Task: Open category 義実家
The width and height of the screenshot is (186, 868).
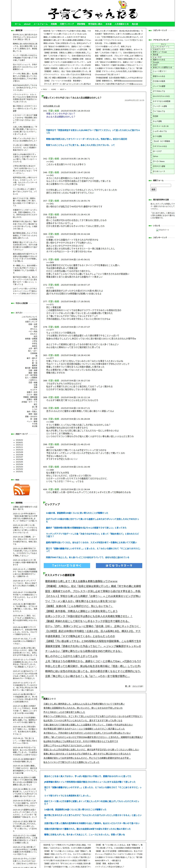Action: click(x=34, y=365)
